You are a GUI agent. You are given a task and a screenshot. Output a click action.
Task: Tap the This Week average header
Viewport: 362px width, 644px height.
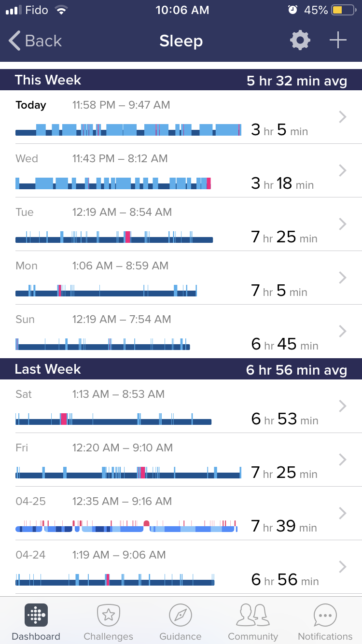pos(181,80)
